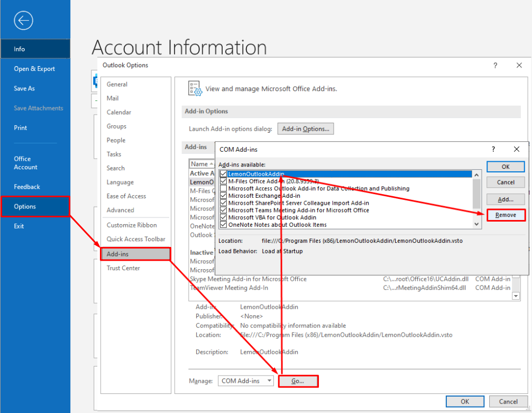Click the add-ins list scroll-down arrow
This screenshot has height=413, width=532.
coord(476,224)
